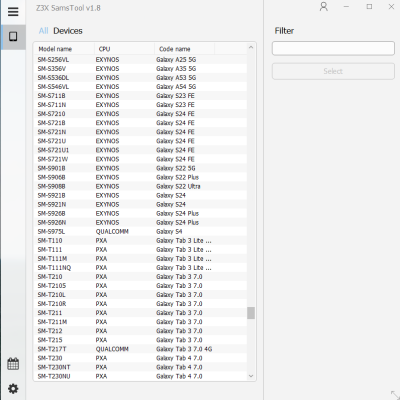400x400 pixels.
Task: Open the hamburger menu
Action: point(13,12)
